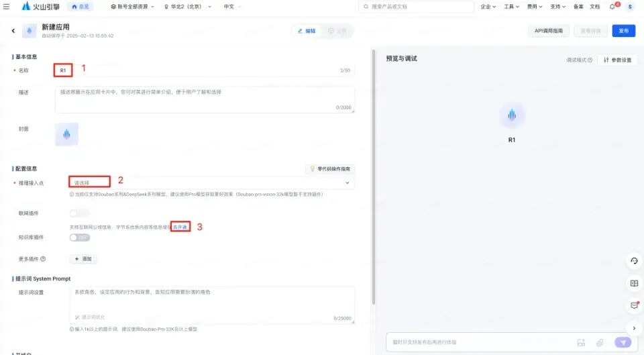Toggle the 联网插件 switch

pyautogui.click(x=79, y=213)
